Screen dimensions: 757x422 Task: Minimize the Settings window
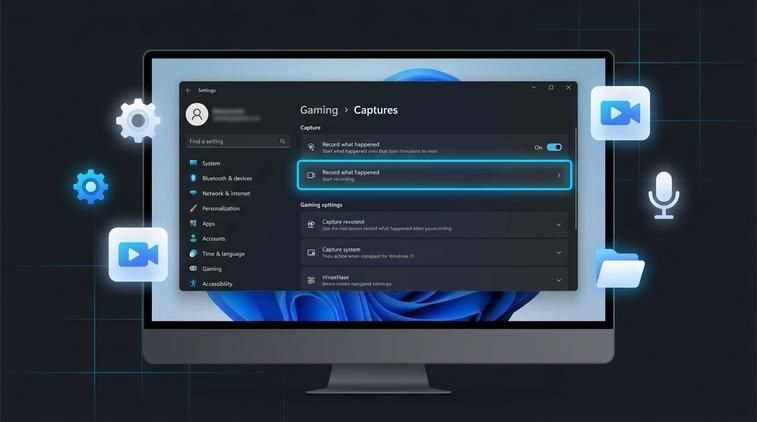[533, 87]
